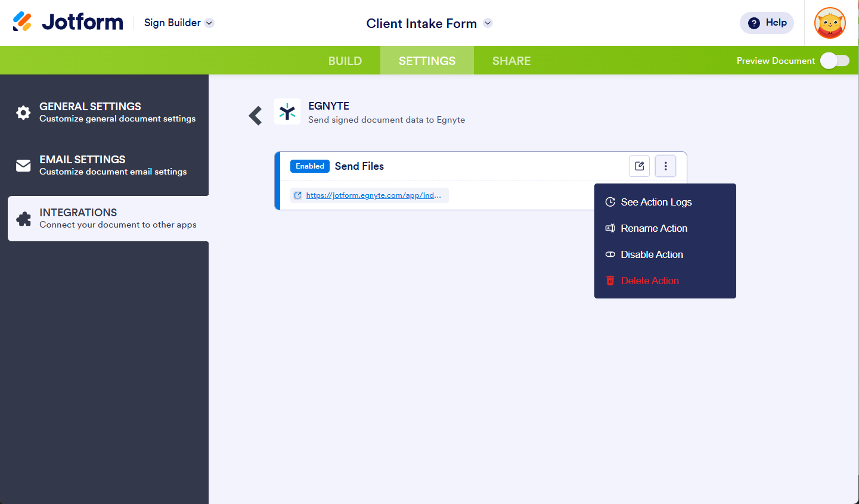Image resolution: width=859 pixels, height=504 pixels.
Task: Toggle the Preview Document switch
Action: coord(835,61)
